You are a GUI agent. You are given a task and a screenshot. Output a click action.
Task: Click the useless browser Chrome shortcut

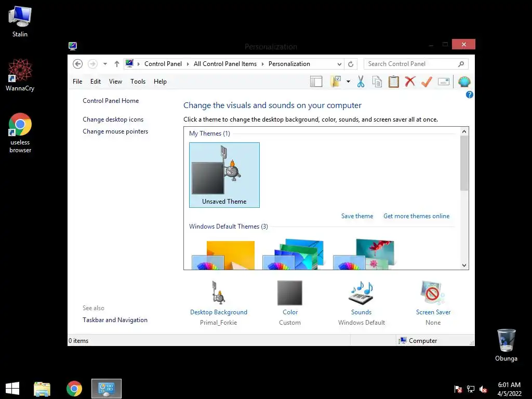coord(20,133)
